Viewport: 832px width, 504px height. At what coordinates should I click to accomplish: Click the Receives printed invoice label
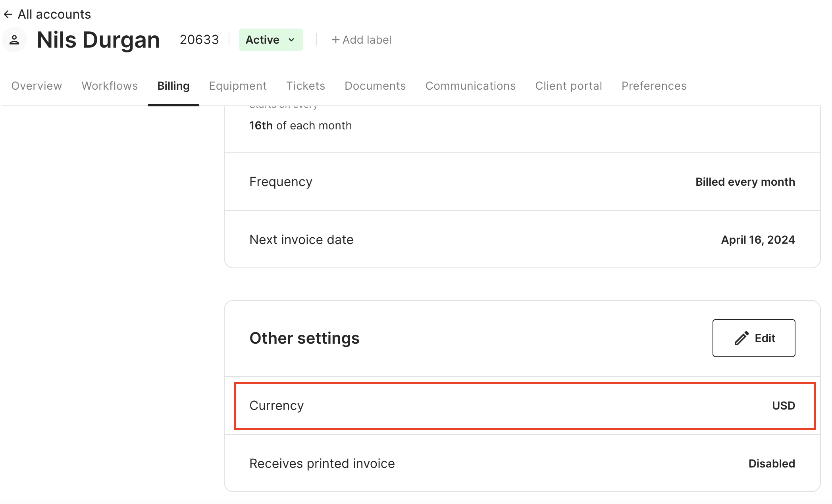[322, 464]
